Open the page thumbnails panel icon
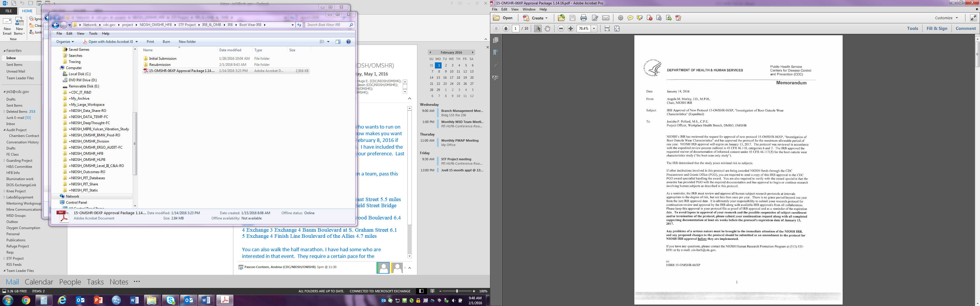 [496, 40]
